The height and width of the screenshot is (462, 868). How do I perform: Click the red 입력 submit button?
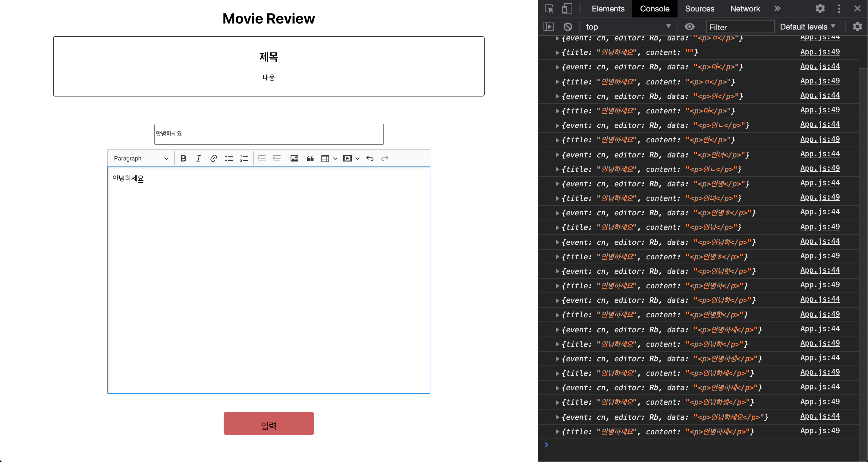[269, 423]
